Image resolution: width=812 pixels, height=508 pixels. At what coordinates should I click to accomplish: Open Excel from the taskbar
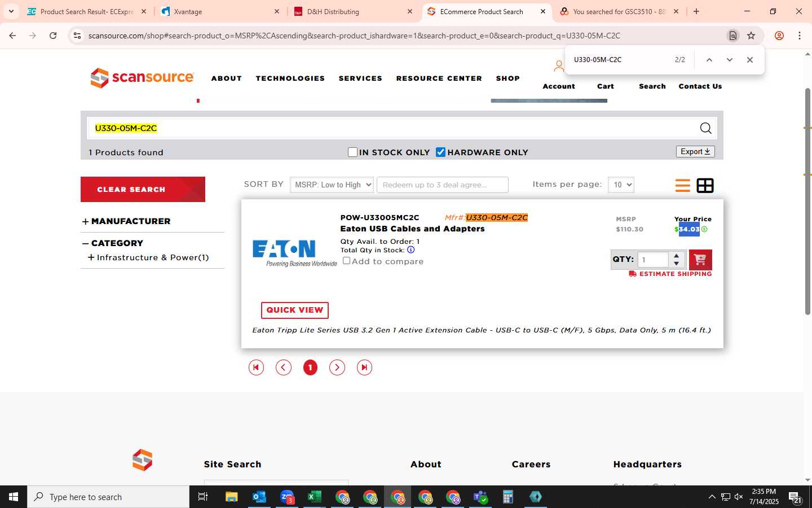click(314, 497)
